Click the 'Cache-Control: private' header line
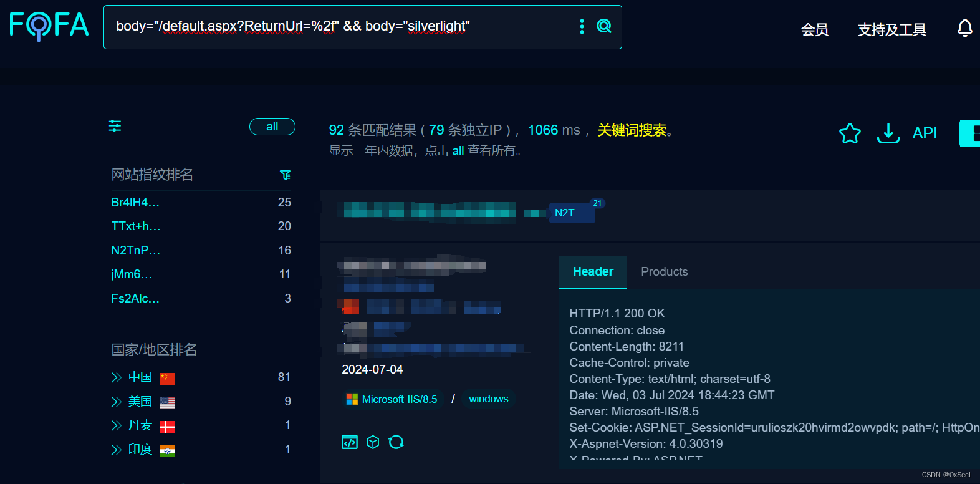980x484 pixels. [x=629, y=362]
